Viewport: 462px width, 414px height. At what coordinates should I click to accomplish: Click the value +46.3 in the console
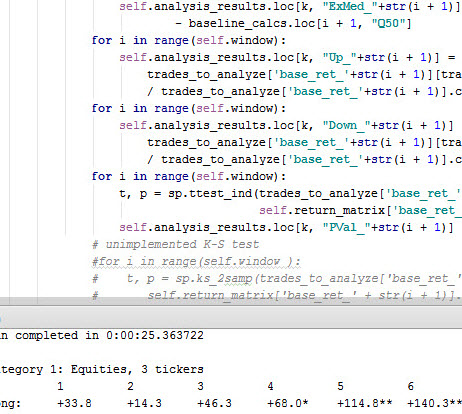point(214,404)
